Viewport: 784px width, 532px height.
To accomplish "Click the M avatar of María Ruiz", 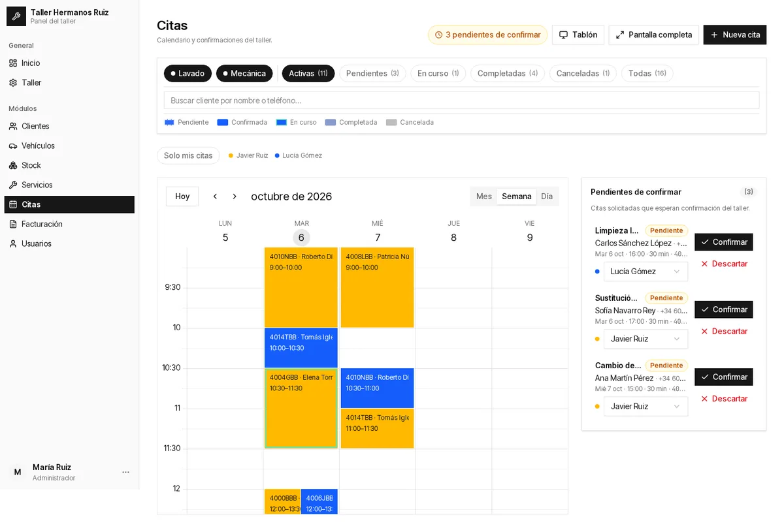I will tap(18, 472).
